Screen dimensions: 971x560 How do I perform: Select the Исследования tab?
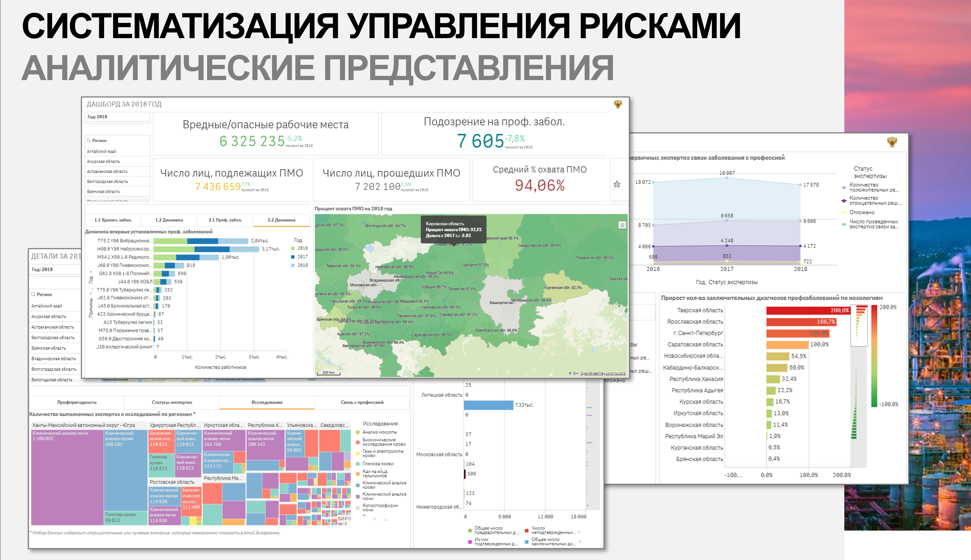267,402
